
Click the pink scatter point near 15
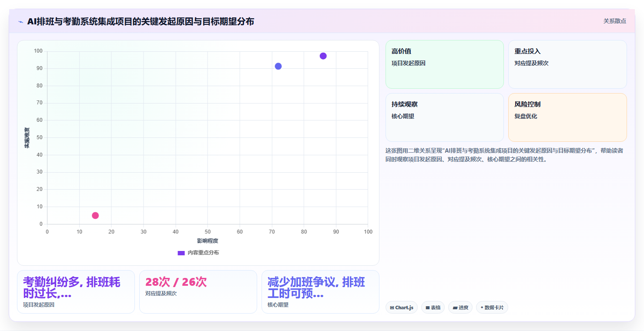click(x=95, y=215)
